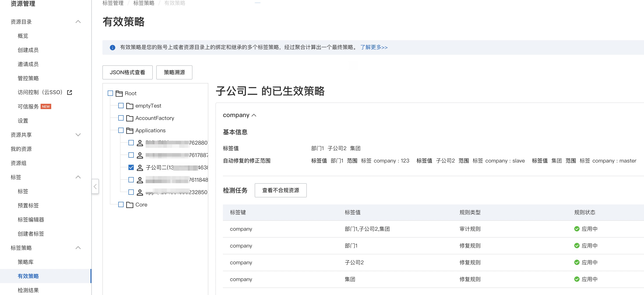Tick the Applications folder checkbox

121,130
